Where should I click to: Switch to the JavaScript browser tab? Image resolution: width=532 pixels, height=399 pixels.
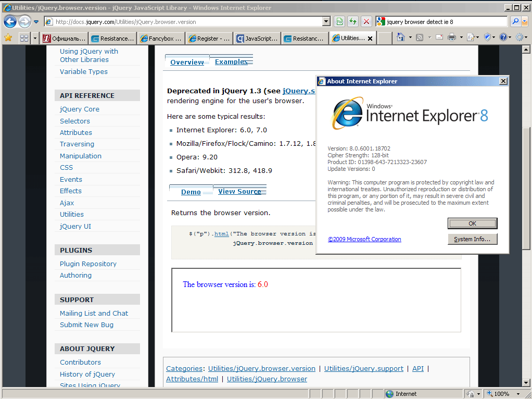pyautogui.click(x=257, y=38)
